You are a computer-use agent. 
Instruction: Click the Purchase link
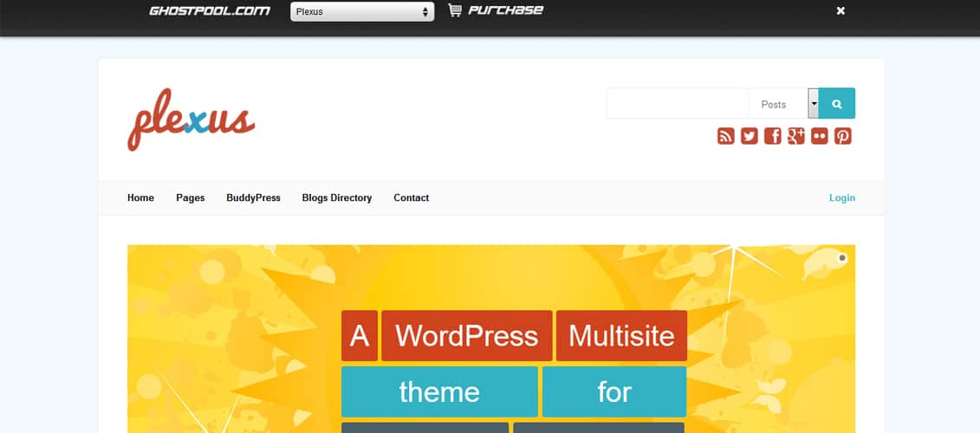506,10
